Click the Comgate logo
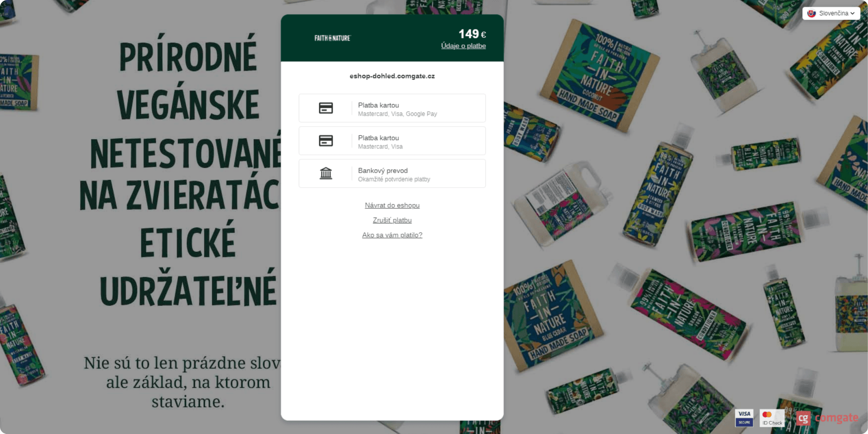868x434 pixels. click(828, 418)
